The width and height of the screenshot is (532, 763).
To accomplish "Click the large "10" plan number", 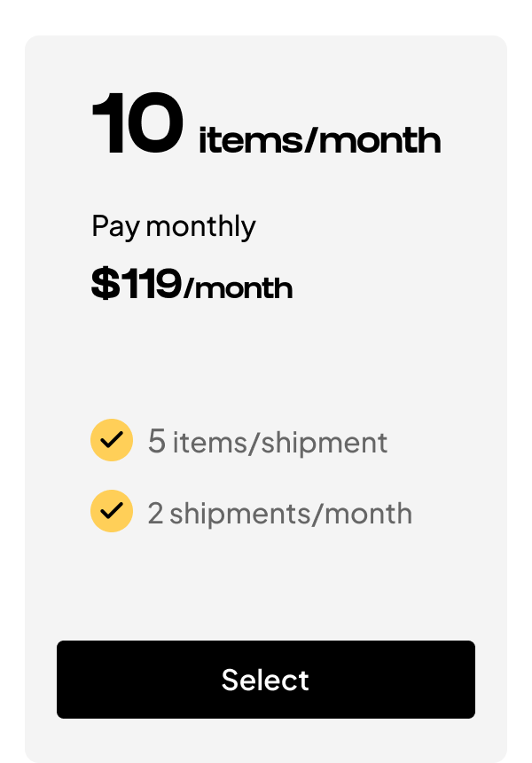I will [138, 125].
